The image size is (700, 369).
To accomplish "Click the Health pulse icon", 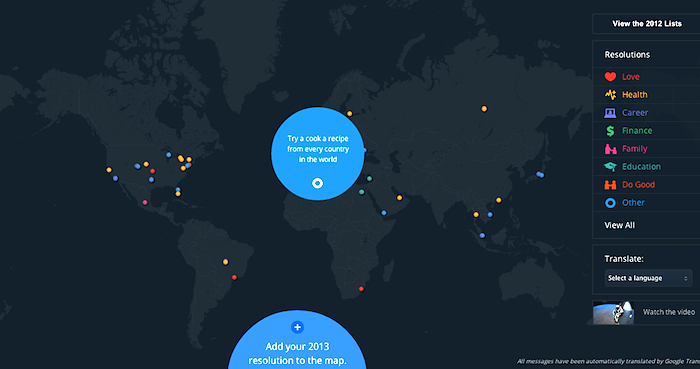I will (x=610, y=95).
